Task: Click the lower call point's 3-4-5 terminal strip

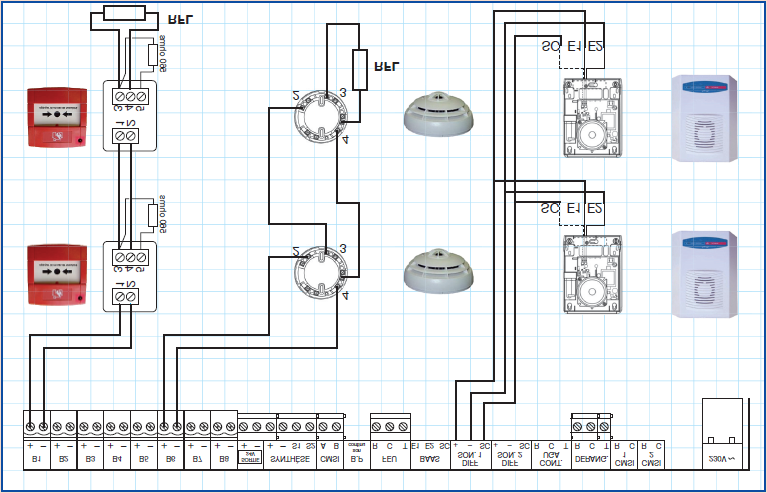Action: (x=130, y=257)
